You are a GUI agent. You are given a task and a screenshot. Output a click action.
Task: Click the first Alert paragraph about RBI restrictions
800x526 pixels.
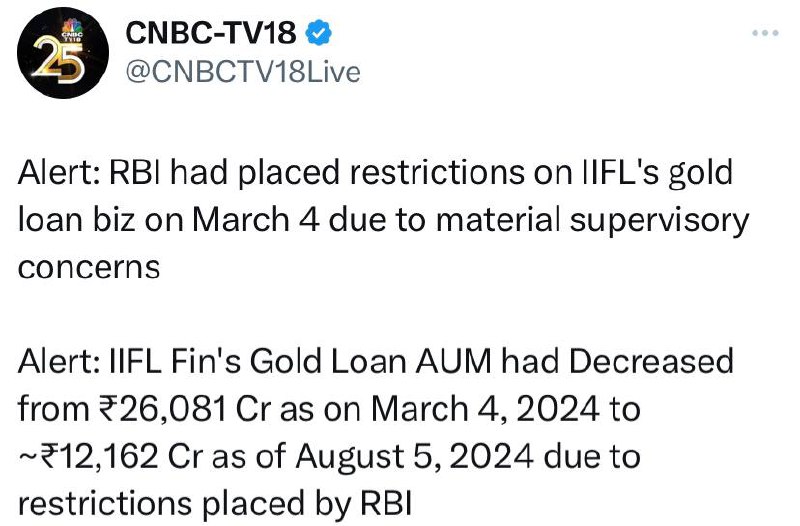pyautogui.click(x=383, y=219)
